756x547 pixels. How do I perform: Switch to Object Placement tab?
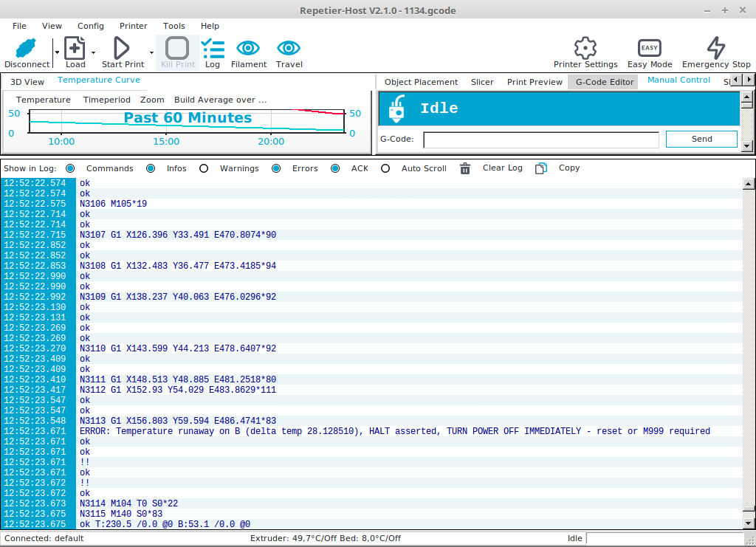coord(421,82)
